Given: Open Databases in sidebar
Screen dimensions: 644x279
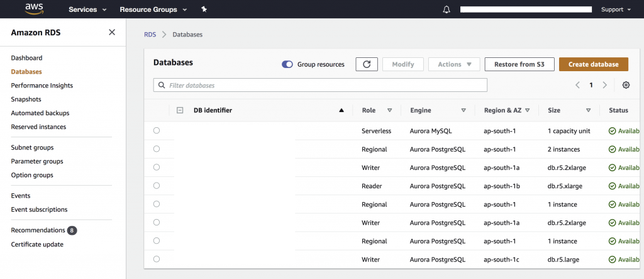Looking at the screenshot, I should click(x=26, y=72).
